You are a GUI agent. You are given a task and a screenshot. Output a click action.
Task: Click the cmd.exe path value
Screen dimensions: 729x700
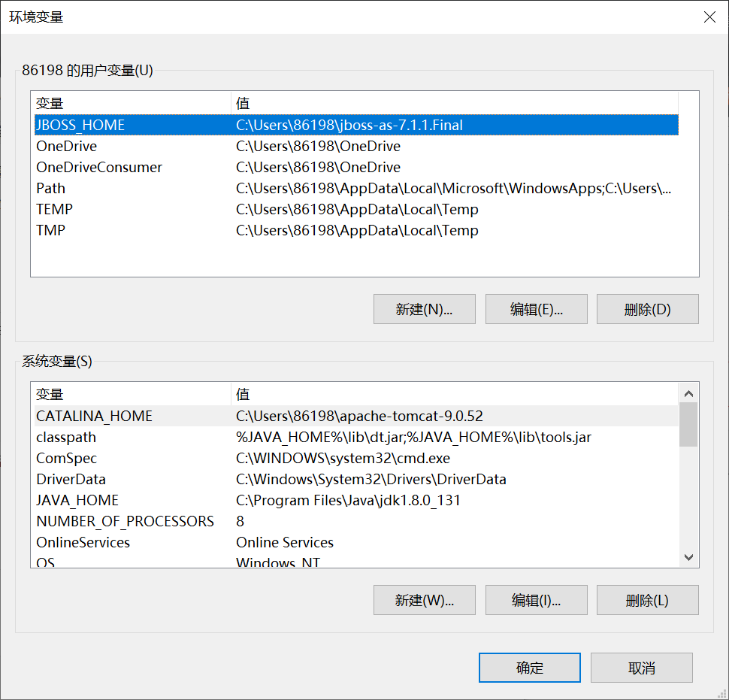[x=343, y=458]
